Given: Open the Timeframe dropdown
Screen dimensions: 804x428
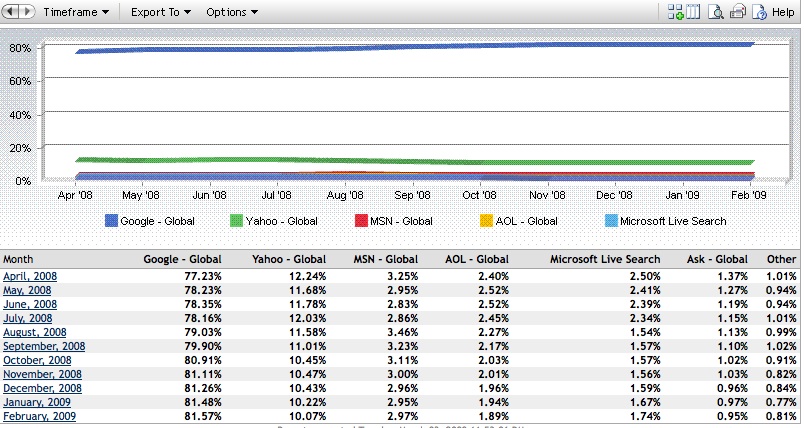Looking at the screenshot, I should (x=76, y=12).
